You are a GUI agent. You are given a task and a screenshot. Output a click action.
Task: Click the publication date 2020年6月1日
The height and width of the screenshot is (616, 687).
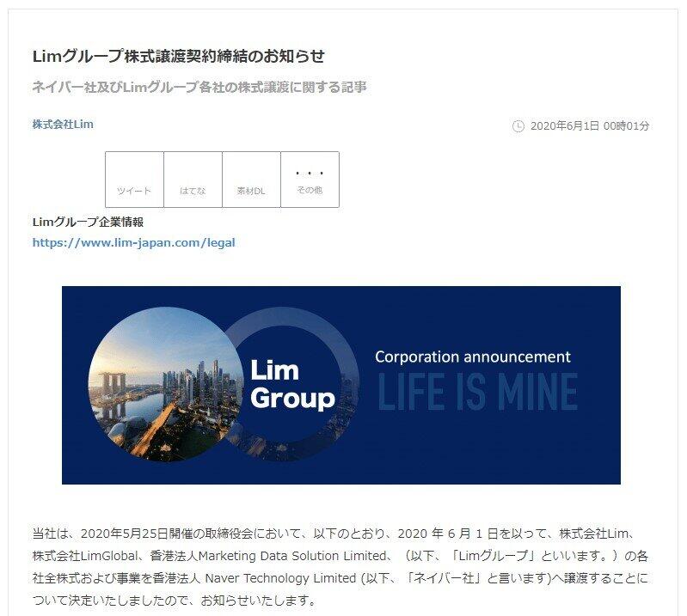(565, 126)
